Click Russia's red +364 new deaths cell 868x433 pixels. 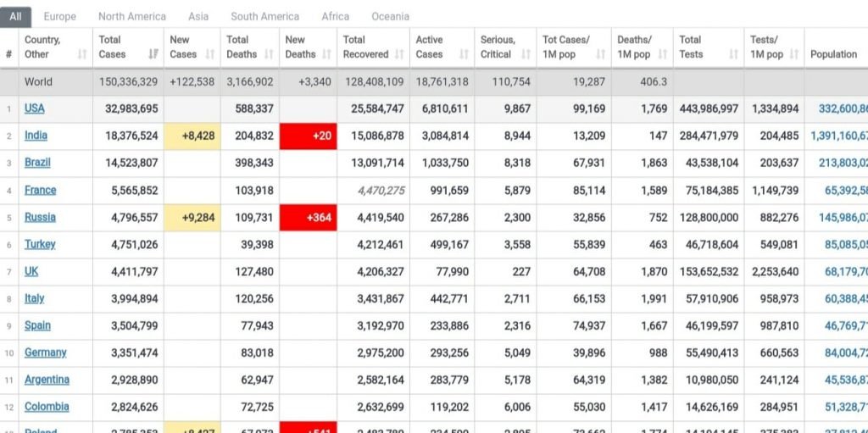pos(308,218)
